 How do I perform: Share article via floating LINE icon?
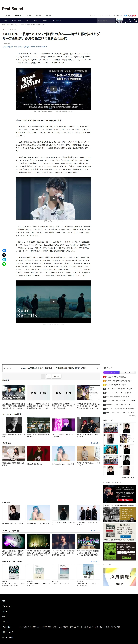(4, 264)
